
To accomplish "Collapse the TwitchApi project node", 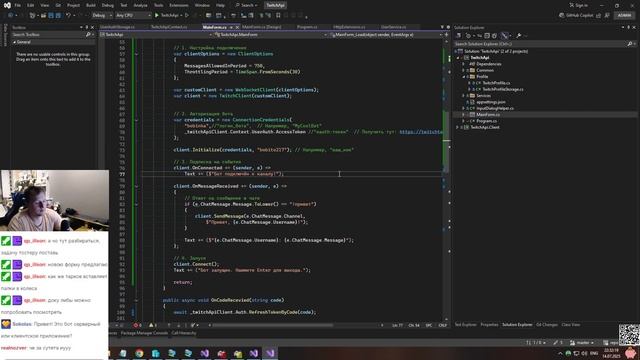I will 458,58.
